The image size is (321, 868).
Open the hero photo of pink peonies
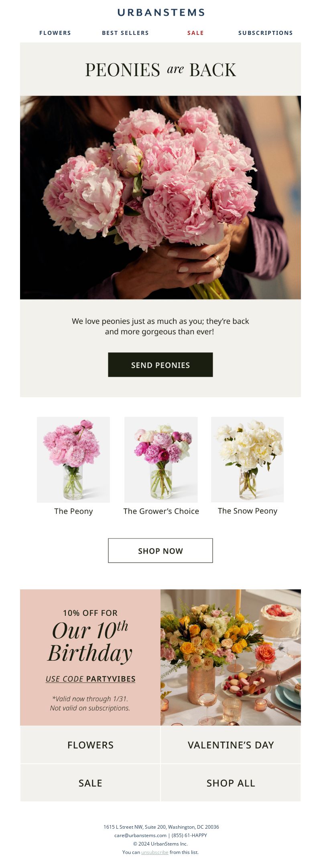[x=160, y=197]
